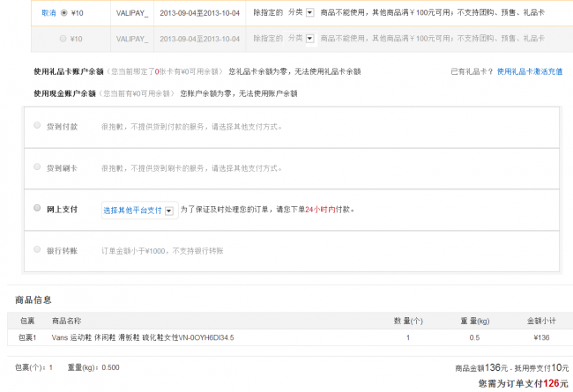Open the 使用礼品卡激活充值 link

529,71
